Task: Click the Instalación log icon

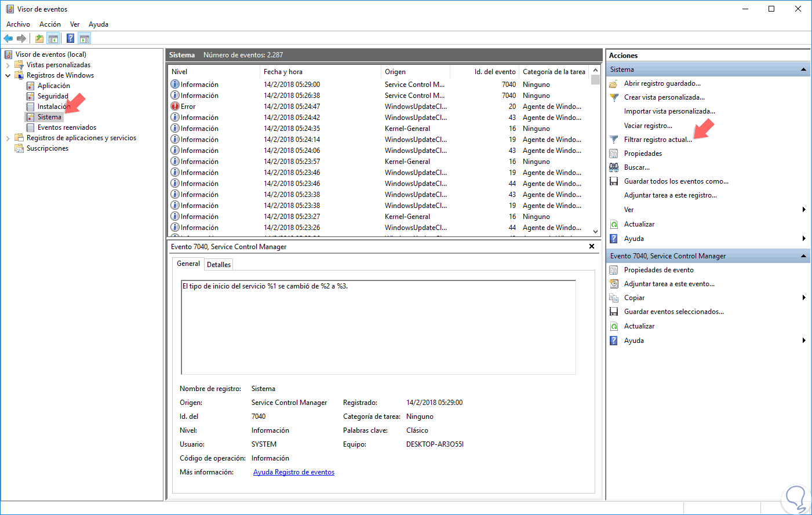Action: [x=31, y=107]
